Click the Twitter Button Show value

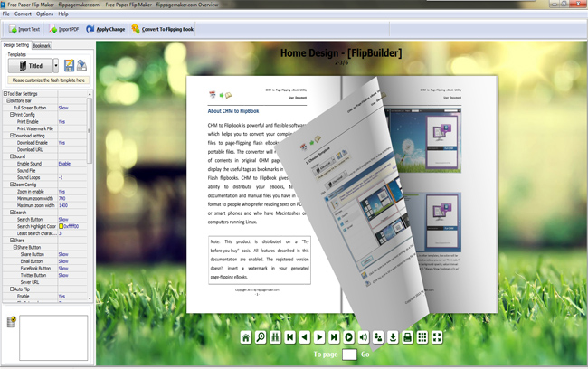coord(63,275)
